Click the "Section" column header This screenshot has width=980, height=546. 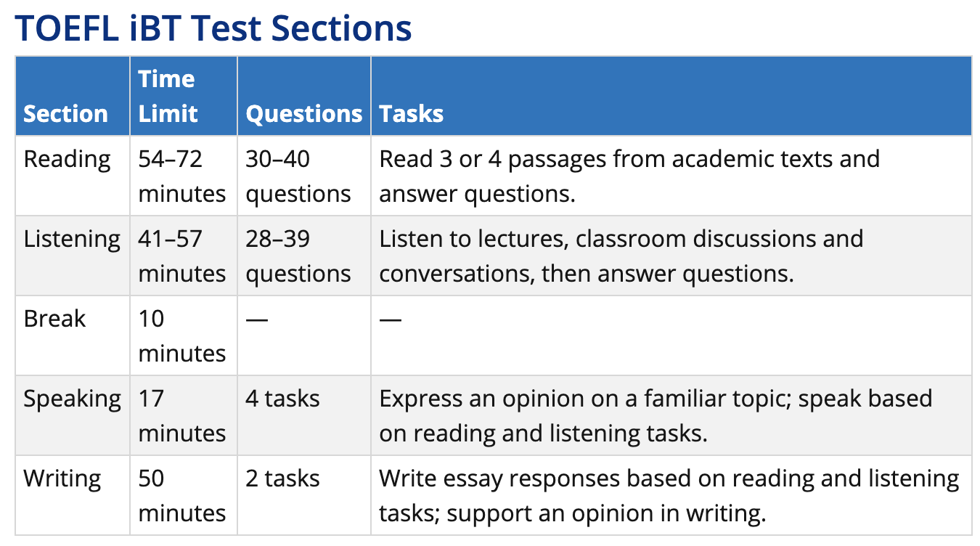click(65, 114)
